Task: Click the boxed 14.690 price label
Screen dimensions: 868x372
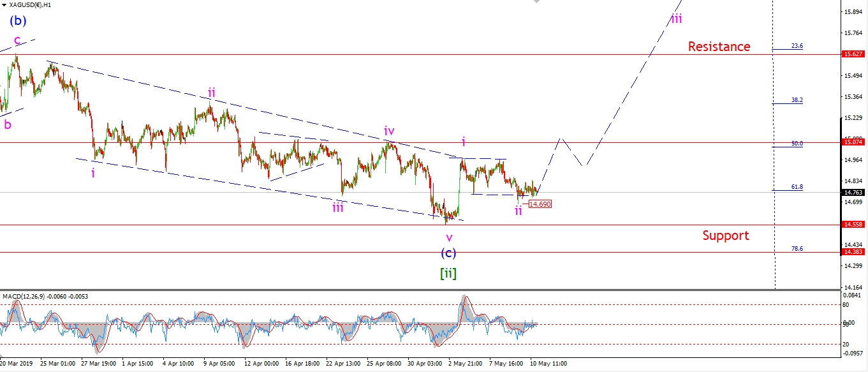Action: tap(540, 204)
